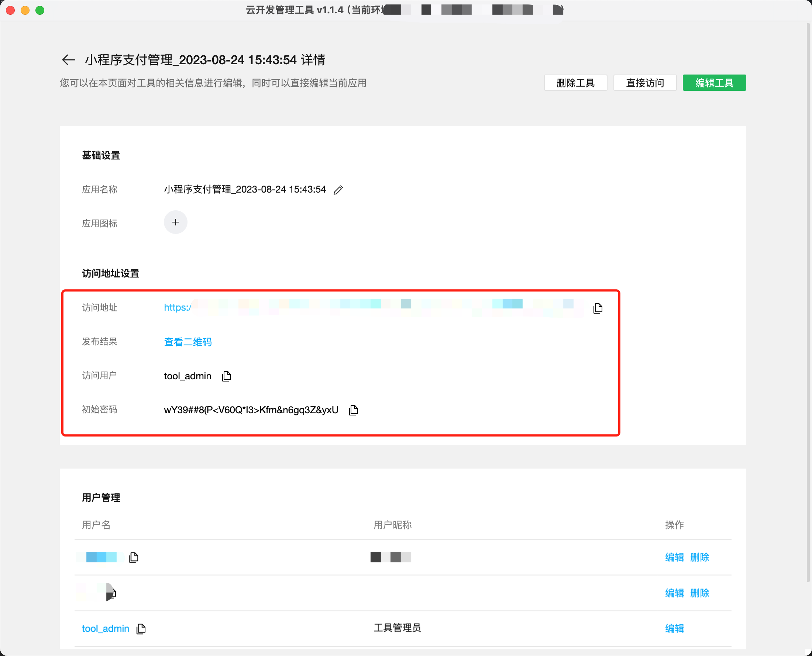Open the tool_admin user link
This screenshot has width=812, height=656.
[x=106, y=629]
